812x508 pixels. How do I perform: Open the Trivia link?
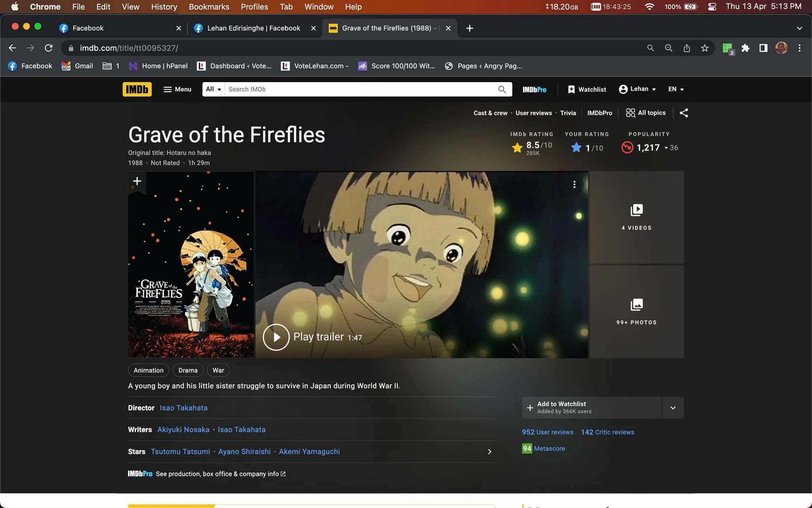click(x=568, y=113)
